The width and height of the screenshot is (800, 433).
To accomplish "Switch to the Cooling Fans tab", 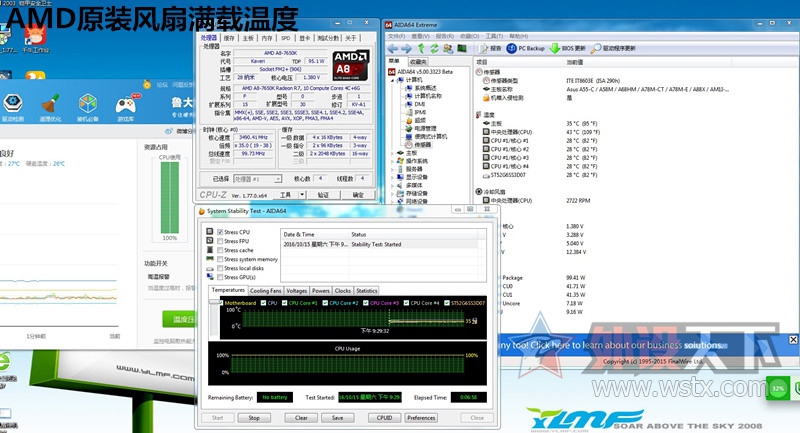I will [265, 291].
